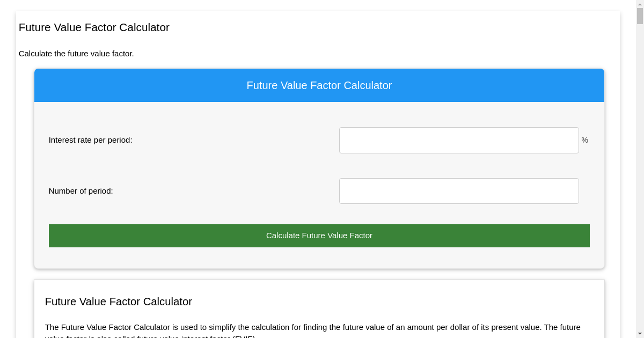Click inside the calculator form panel
Screen dimensions: 644x338
click(215, 166)
